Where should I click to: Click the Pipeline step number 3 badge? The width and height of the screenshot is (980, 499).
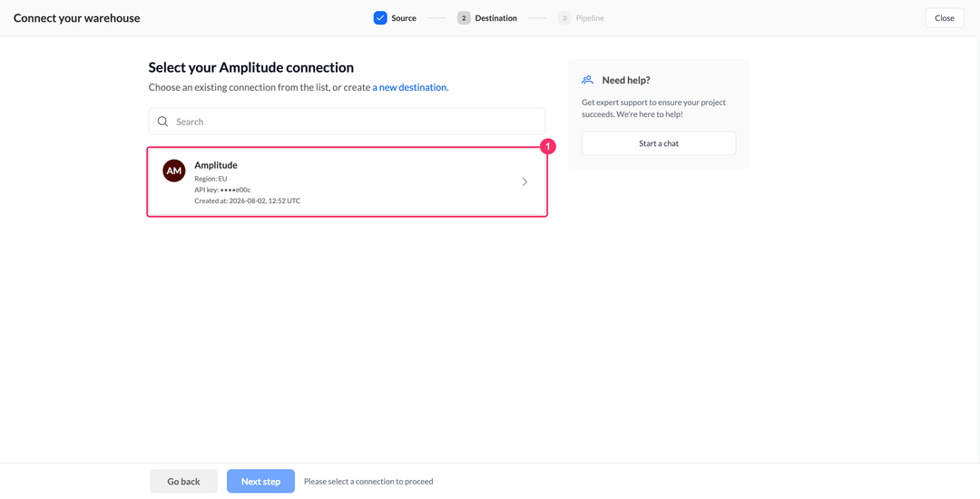click(564, 18)
